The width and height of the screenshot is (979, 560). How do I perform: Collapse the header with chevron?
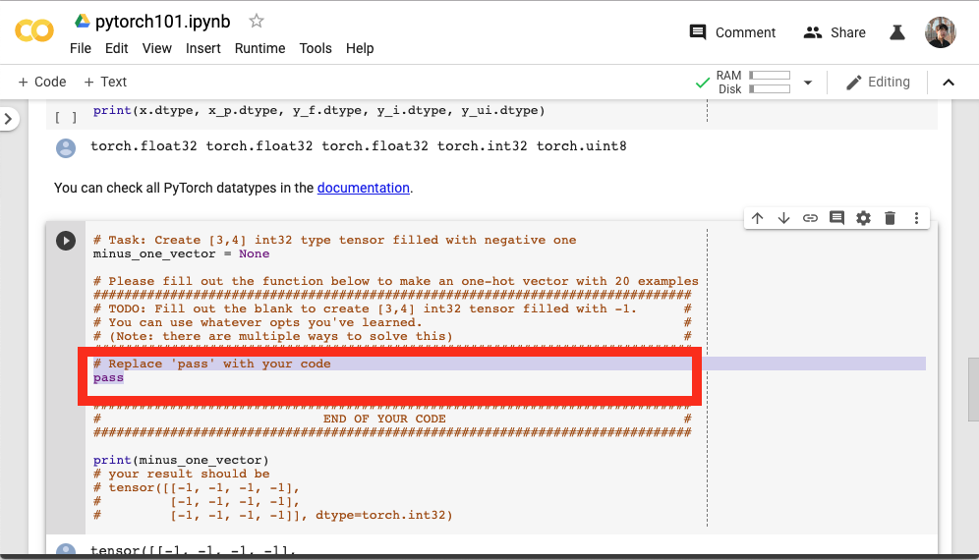949,83
